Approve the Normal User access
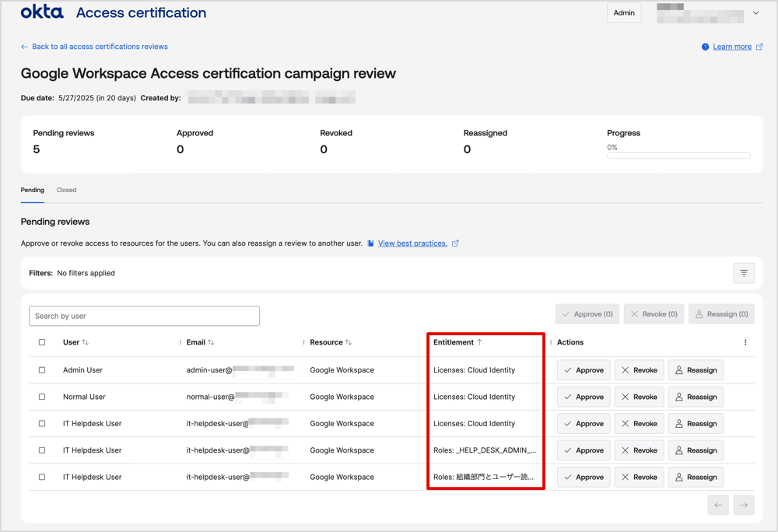The image size is (778, 532). pyautogui.click(x=583, y=397)
